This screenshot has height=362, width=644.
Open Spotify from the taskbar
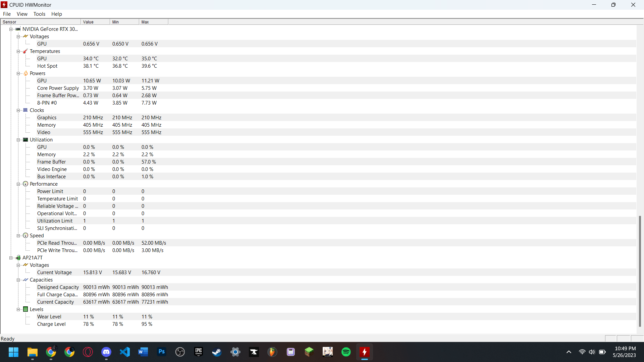(x=346, y=352)
